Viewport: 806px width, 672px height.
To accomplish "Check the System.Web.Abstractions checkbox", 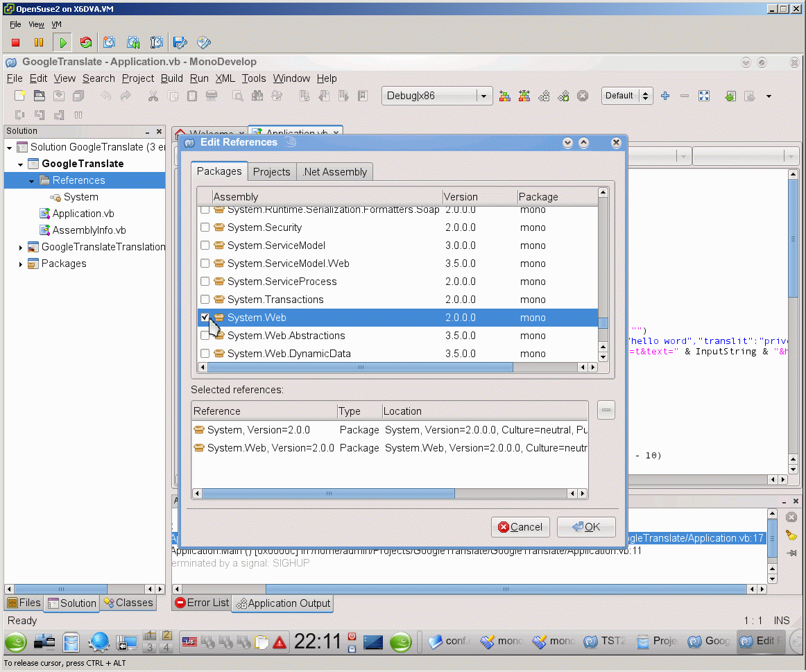I will tap(205, 335).
